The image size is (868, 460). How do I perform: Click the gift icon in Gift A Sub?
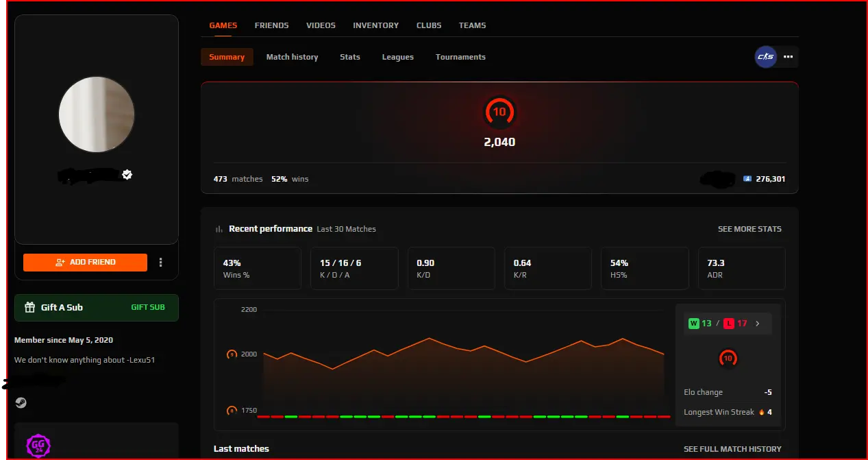pos(29,308)
